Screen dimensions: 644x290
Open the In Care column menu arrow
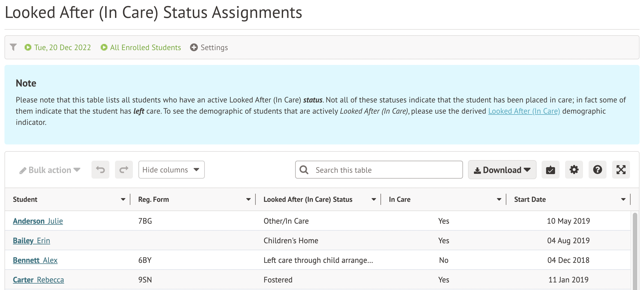coord(499,200)
